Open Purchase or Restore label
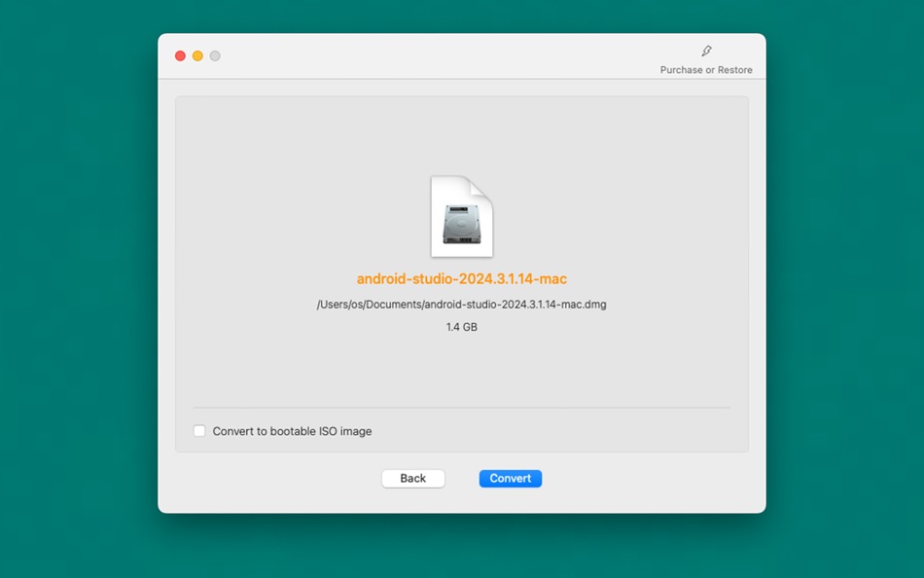 tap(706, 70)
